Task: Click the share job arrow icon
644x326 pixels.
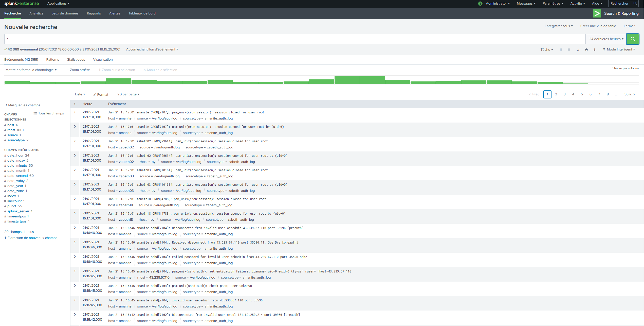Action: (x=578, y=50)
